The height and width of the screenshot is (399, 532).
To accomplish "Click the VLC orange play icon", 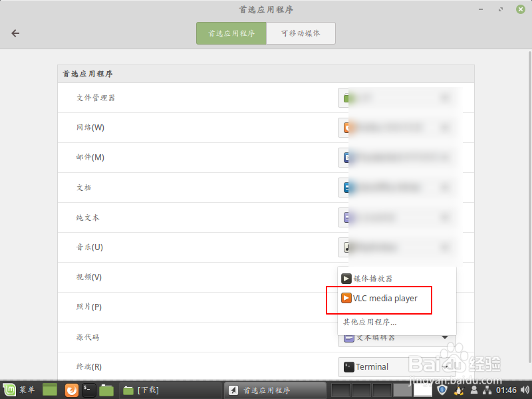I will click(346, 298).
